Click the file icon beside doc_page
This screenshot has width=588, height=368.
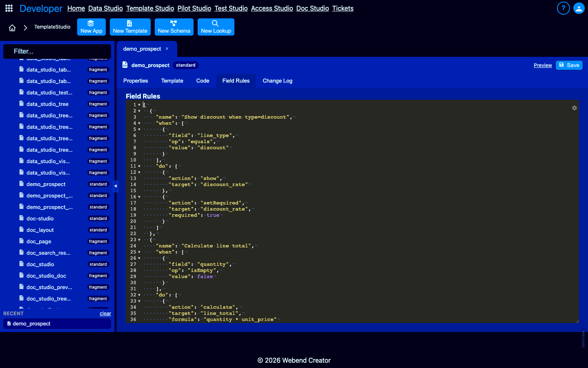pos(22,241)
